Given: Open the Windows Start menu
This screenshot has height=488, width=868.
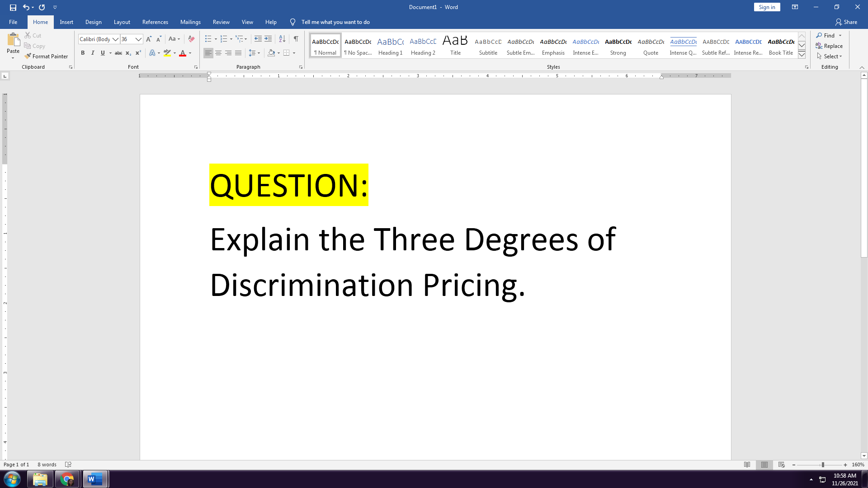Looking at the screenshot, I should [12, 479].
